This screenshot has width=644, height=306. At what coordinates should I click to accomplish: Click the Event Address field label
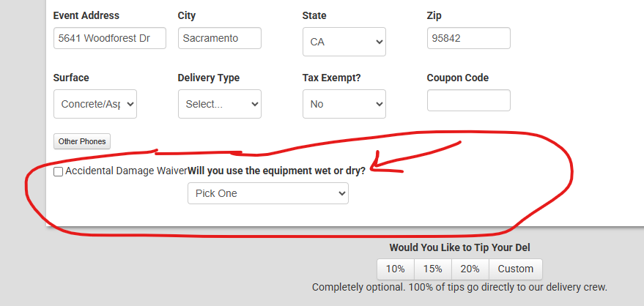tap(86, 15)
